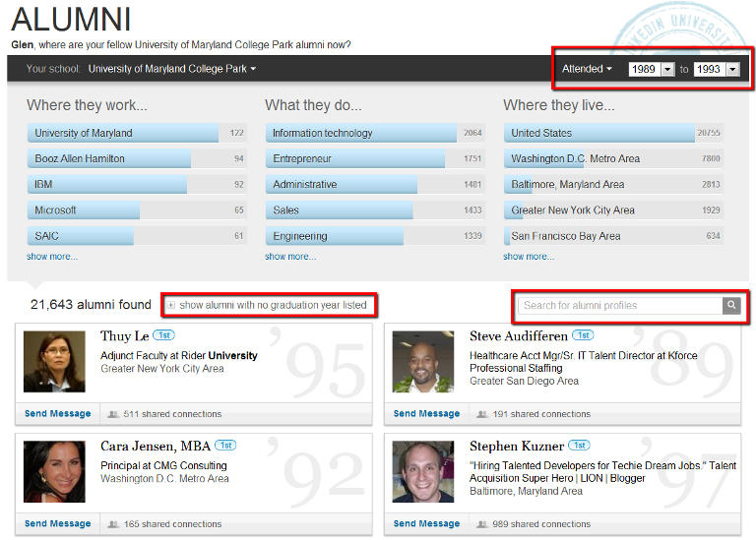The width and height of the screenshot is (756, 540).
Task: Open Steve Audifferen's profile photo
Action: [423, 361]
